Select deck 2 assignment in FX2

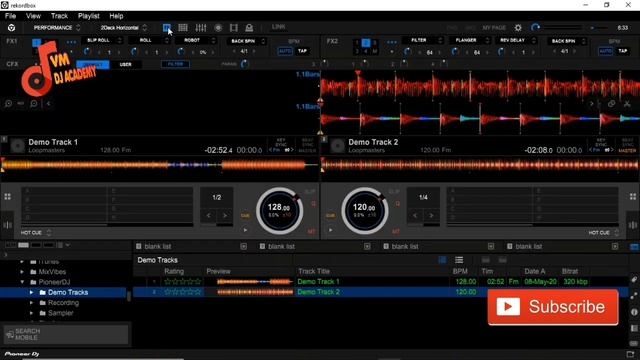(x=366, y=42)
